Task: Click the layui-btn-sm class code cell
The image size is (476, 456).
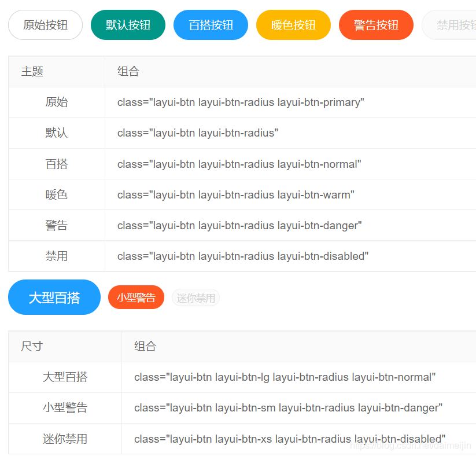Action: coord(288,408)
